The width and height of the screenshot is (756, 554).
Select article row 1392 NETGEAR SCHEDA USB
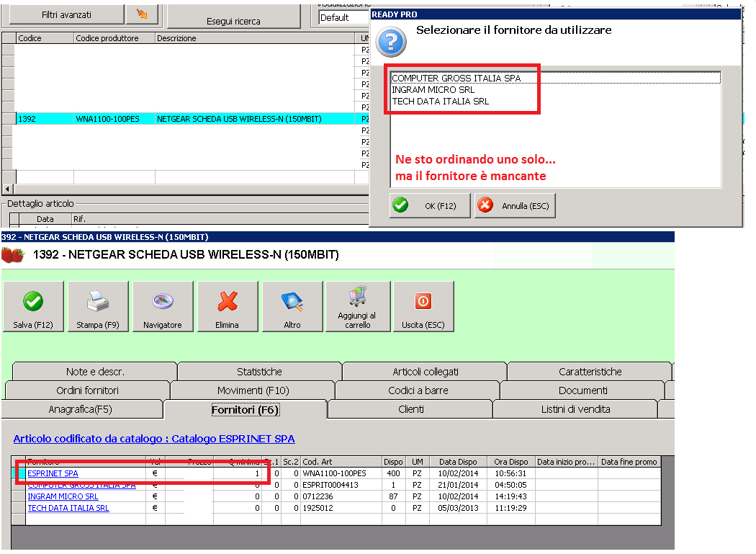point(186,119)
